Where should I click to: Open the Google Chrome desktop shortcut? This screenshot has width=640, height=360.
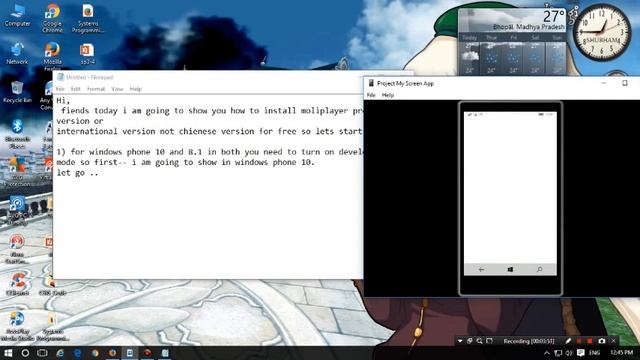click(52, 18)
